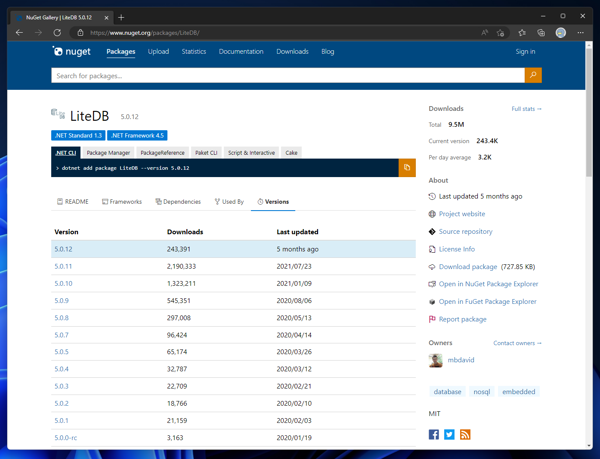Click the page vertical scrollbar thumb
Image resolution: width=600 pixels, height=459 pixels.
[589, 113]
